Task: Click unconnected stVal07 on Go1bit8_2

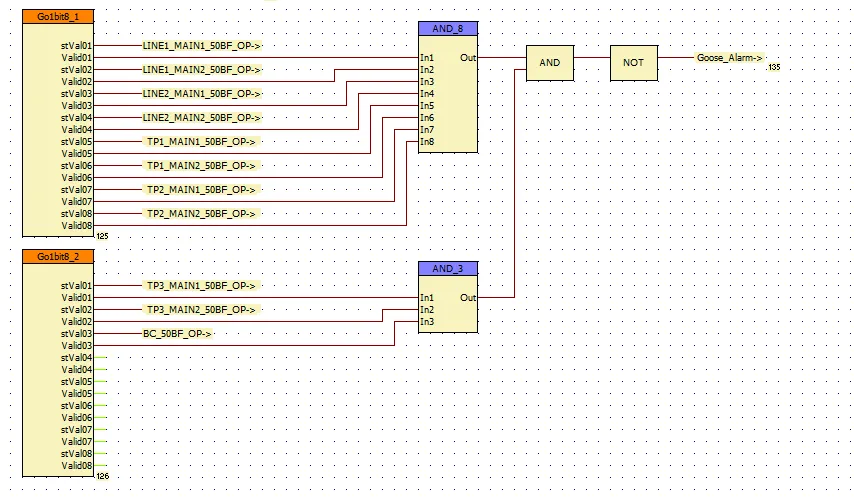Action: 76,430
